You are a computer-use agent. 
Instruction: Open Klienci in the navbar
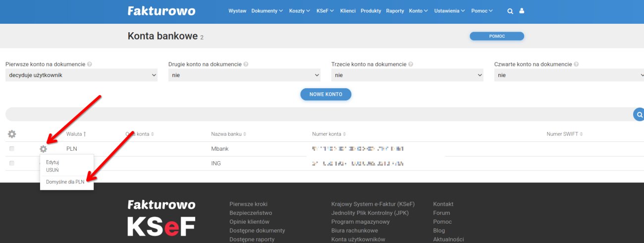pos(348,11)
